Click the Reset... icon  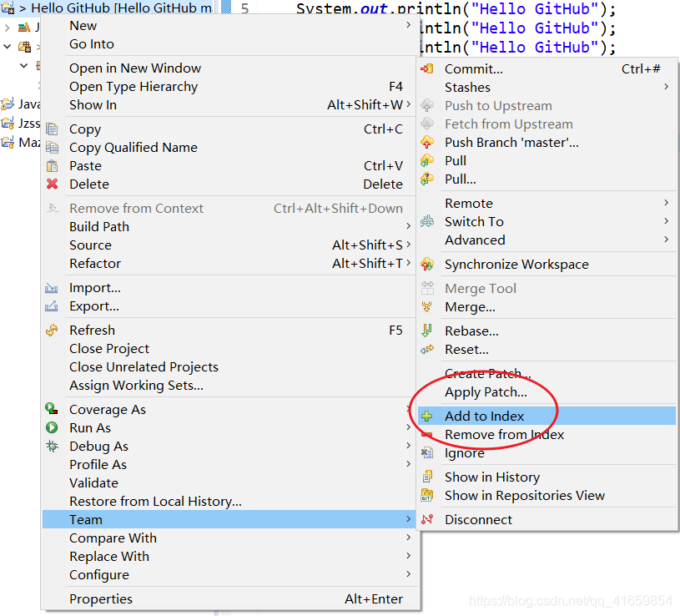point(427,349)
